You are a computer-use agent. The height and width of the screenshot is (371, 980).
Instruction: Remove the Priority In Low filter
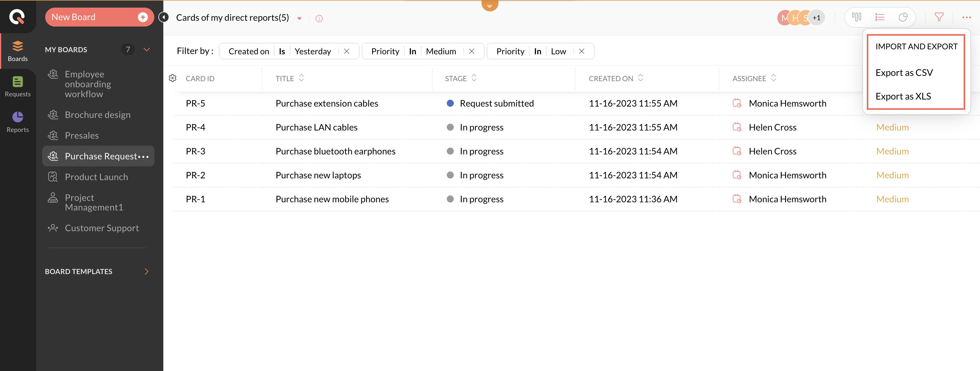[x=581, y=51]
